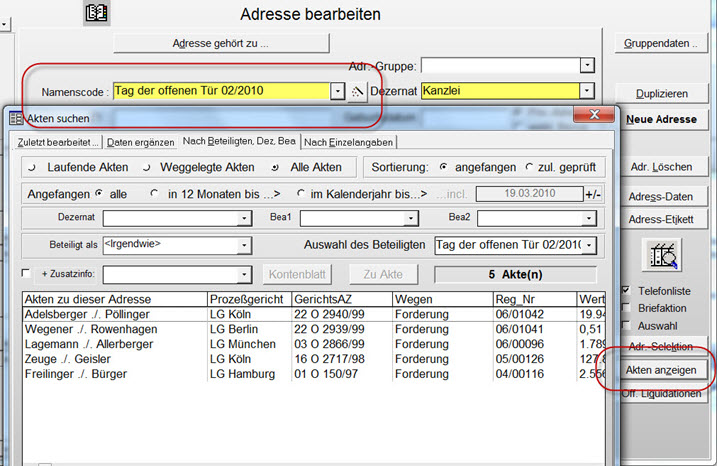Click the Neue Adresse button

click(x=660, y=119)
